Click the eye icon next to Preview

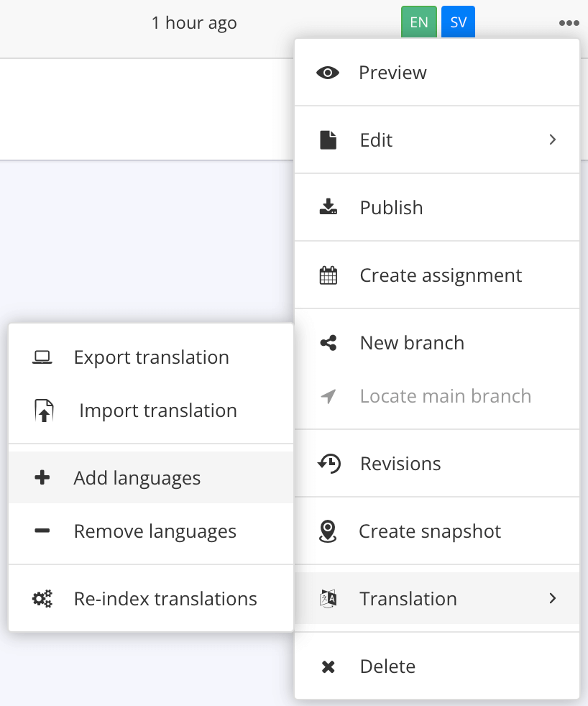click(328, 72)
